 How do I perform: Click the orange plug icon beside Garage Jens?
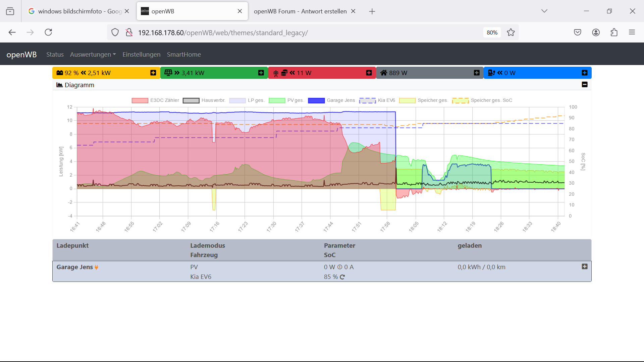click(x=96, y=267)
